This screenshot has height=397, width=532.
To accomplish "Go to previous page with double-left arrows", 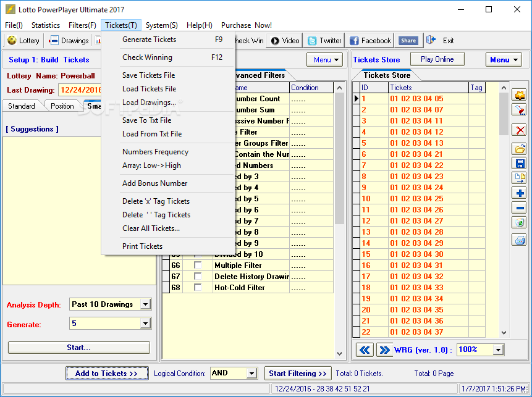I will coord(365,350).
